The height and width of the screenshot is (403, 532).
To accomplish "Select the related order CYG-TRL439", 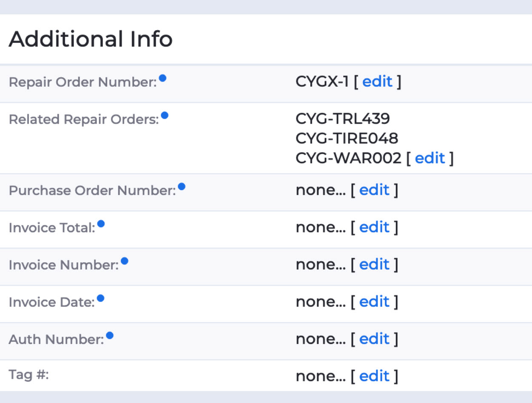I will (342, 119).
